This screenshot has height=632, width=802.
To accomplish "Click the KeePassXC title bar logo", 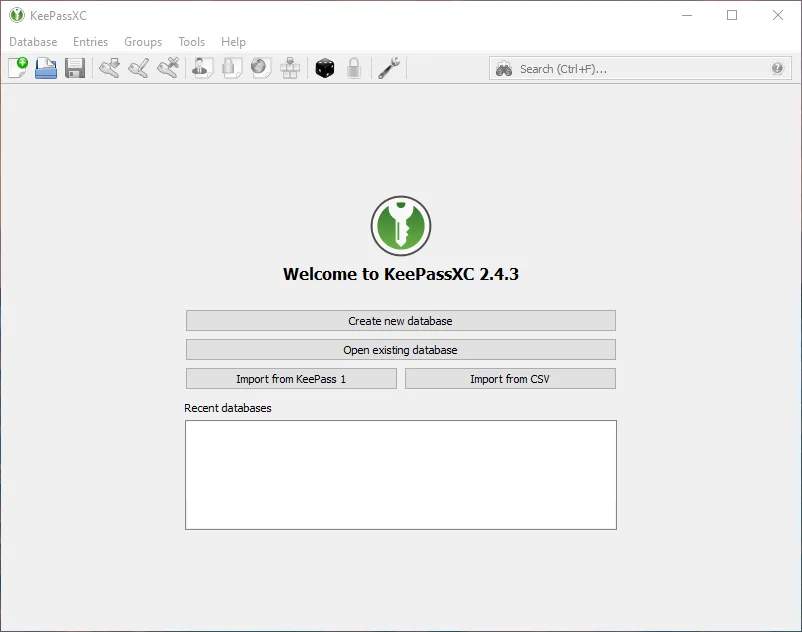I will (17, 15).
